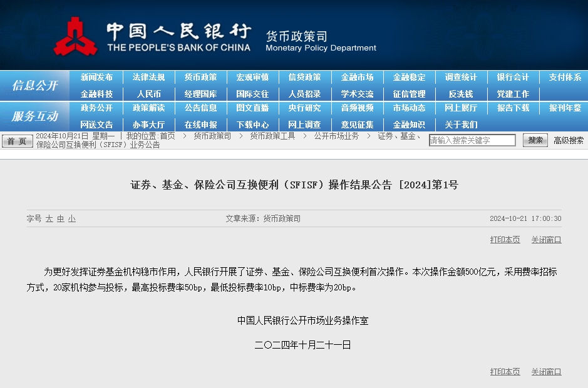Open 学术交流 menu item
The height and width of the screenshot is (388, 588).
(357, 94)
